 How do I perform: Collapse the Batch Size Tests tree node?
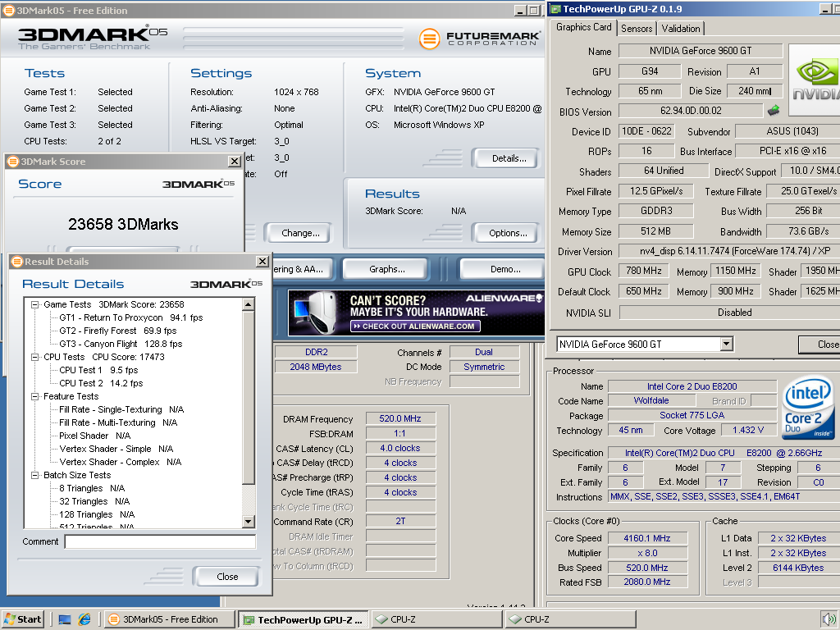coord(34,475)
